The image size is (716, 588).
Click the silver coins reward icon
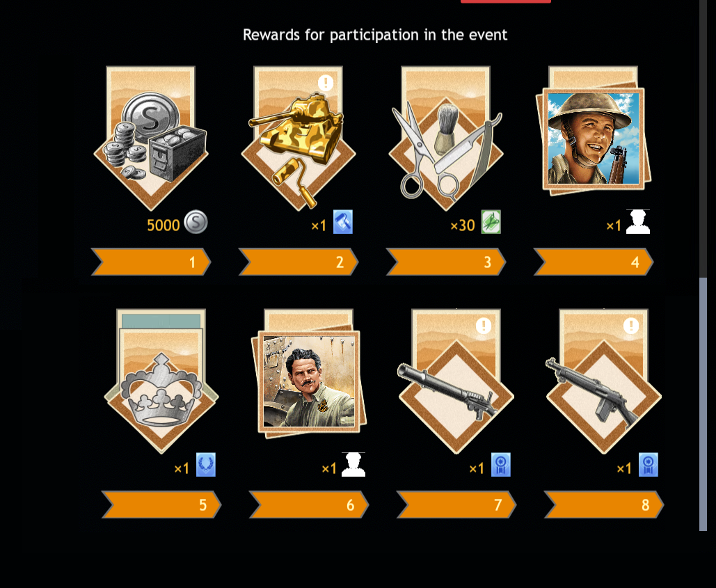click(151, 138)
